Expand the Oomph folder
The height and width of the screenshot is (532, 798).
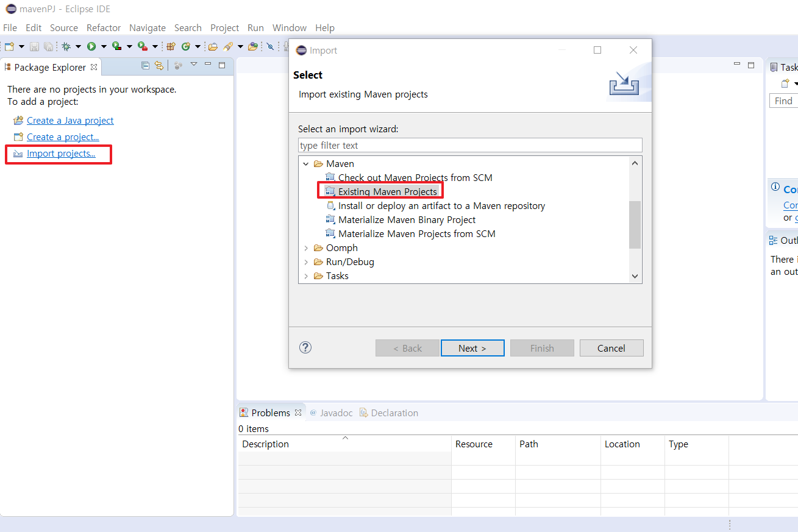pos(306,248)
